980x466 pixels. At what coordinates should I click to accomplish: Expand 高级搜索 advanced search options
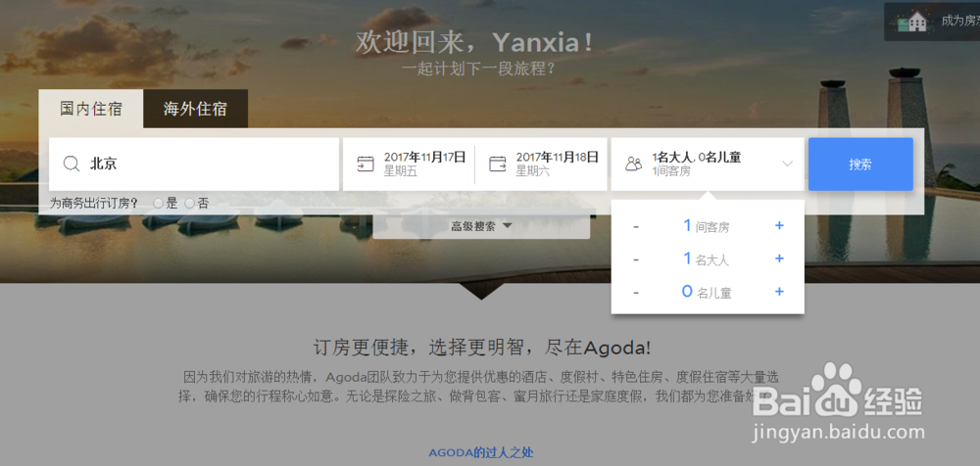point(481,226)
